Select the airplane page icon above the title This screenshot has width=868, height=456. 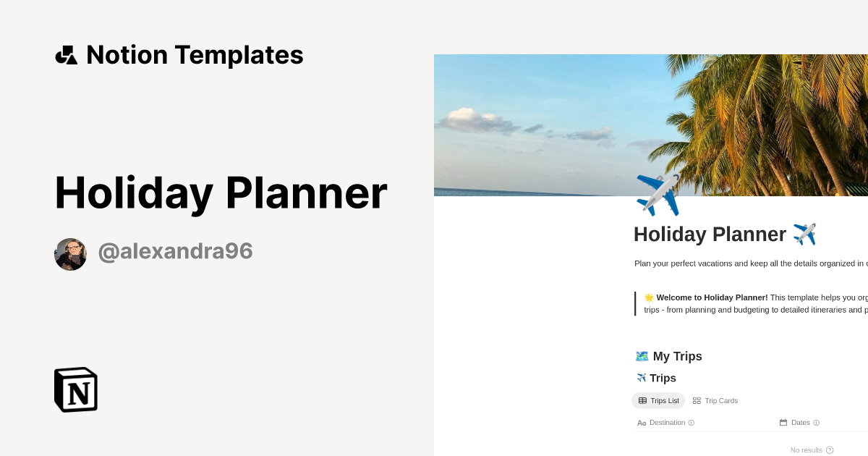click(659, 194)
